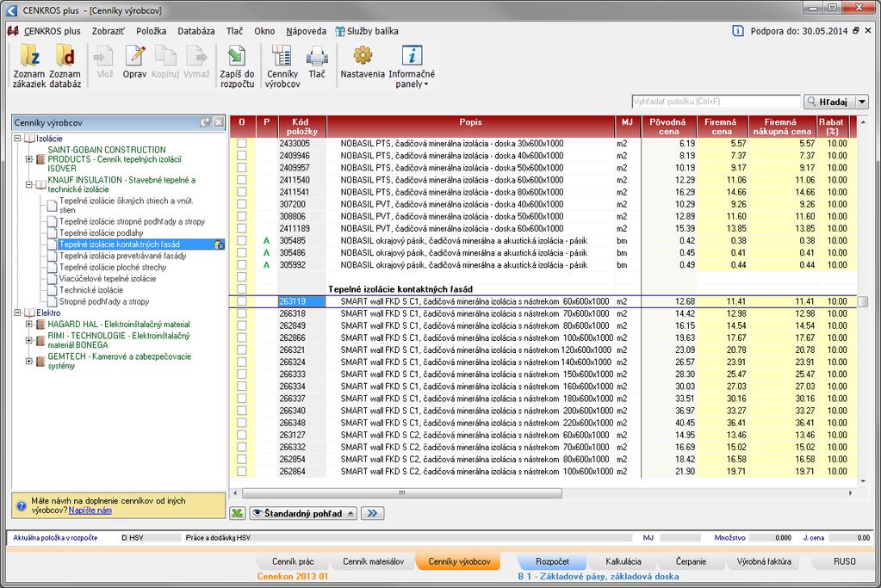Click the Vymaž toolbar icon
Viewport: 881px width, 588px height.
click(x=196, y=62)
